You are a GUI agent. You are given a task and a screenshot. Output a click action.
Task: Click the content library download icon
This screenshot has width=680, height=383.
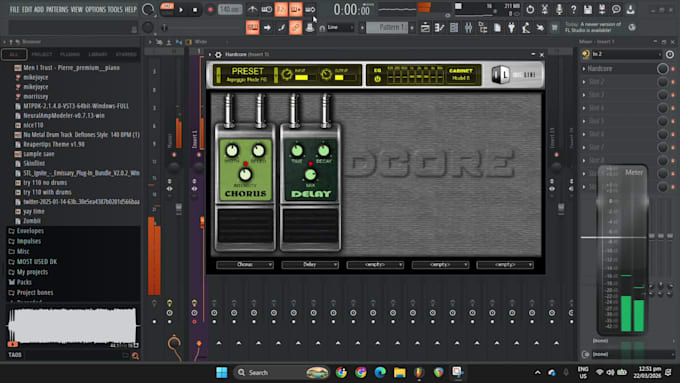(x=631, y=9)
